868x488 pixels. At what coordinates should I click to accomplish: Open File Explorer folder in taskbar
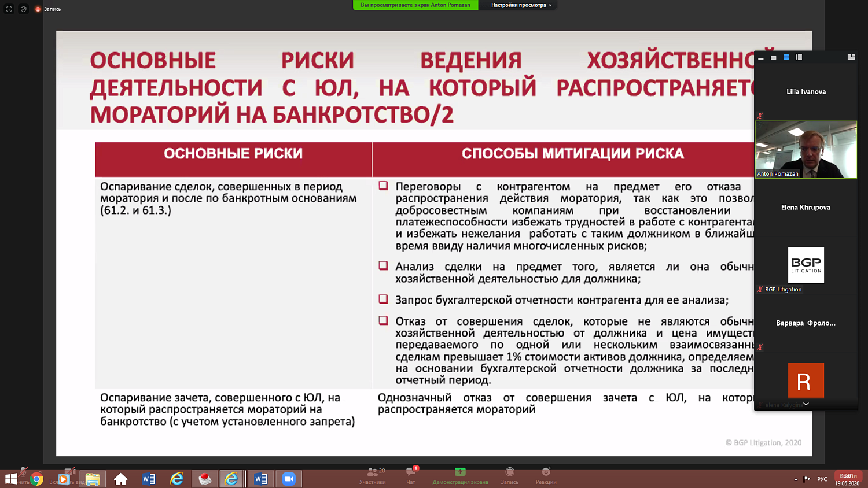(93, 479)
